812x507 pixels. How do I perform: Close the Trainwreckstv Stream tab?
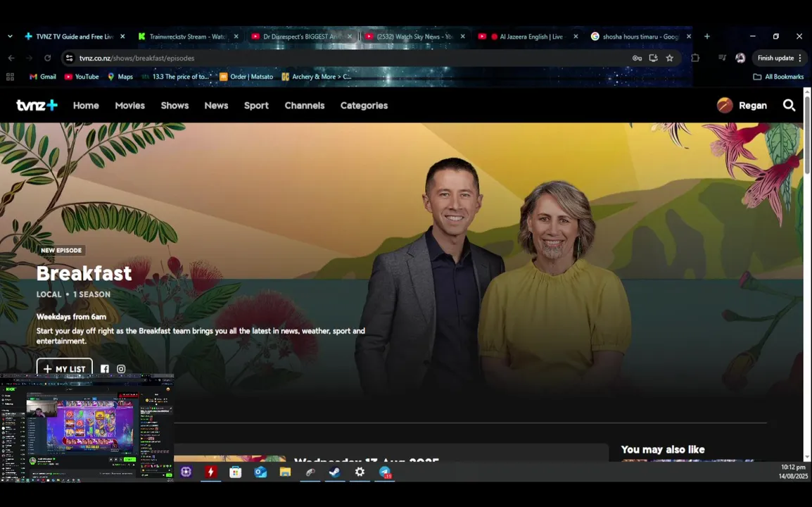pyautogui.click(x=236, y=37)
